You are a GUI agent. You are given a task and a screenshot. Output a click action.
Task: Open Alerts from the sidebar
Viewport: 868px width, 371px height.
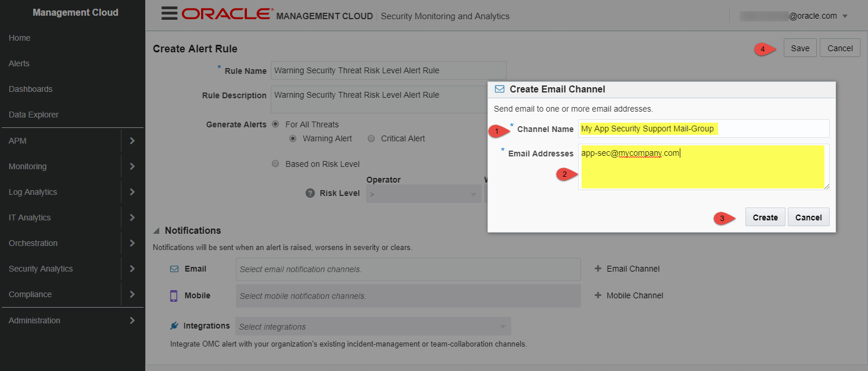19,63
